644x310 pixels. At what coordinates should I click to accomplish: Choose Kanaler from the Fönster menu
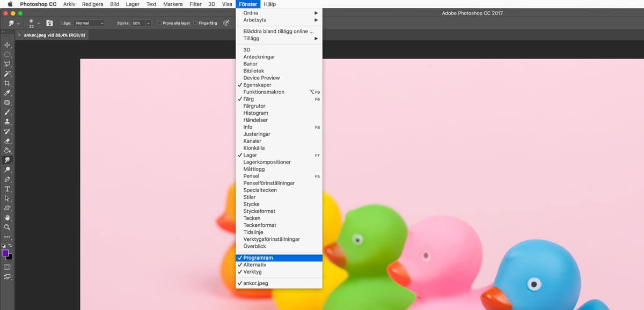tap(279, 141)
